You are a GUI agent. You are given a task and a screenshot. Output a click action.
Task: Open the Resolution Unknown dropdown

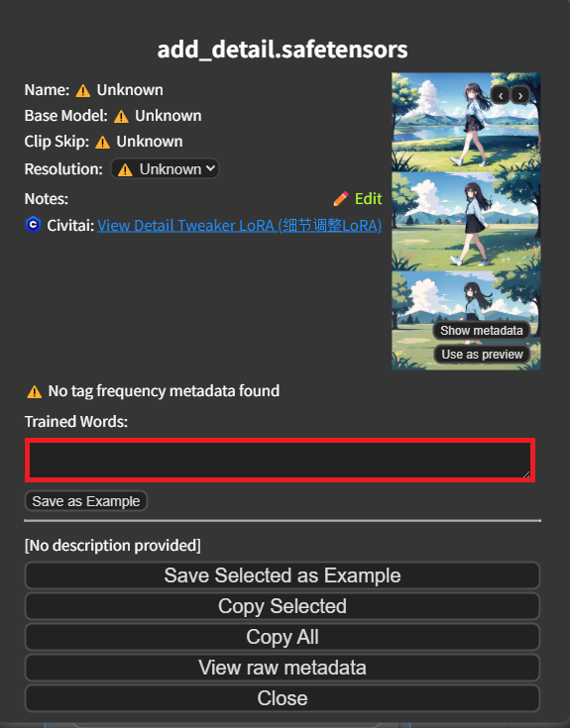[165, 169]
